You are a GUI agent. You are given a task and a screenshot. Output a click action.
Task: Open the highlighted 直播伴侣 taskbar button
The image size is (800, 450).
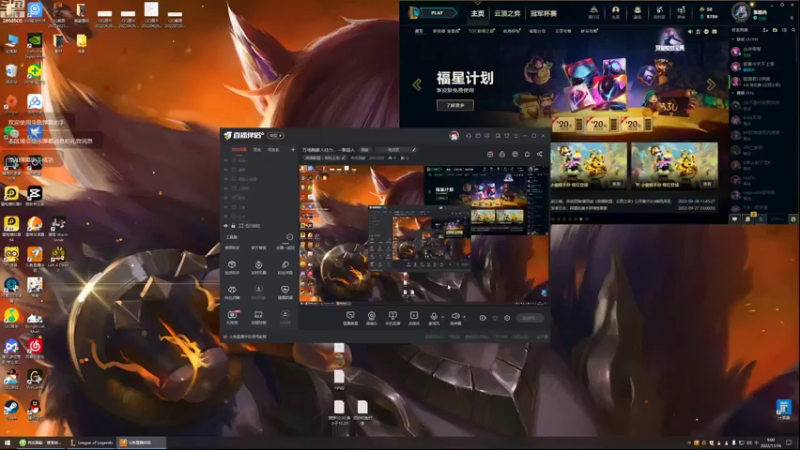(141, 443)
